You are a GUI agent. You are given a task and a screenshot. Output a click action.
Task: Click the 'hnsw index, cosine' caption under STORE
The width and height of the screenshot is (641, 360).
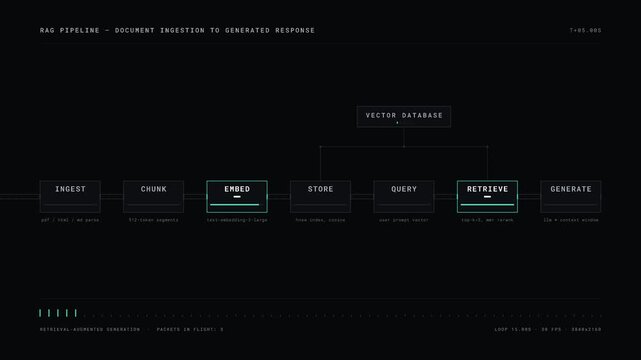(x=320, y=220)
